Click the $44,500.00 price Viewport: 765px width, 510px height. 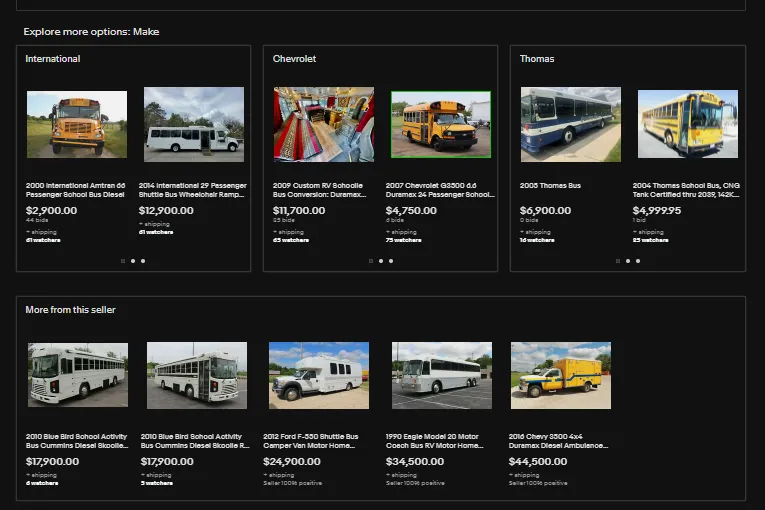point(538,461)
